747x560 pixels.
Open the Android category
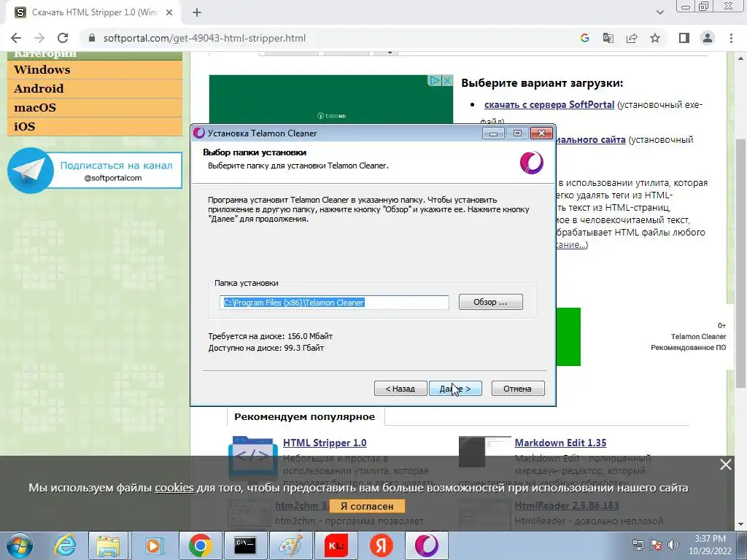pos(95,88)
